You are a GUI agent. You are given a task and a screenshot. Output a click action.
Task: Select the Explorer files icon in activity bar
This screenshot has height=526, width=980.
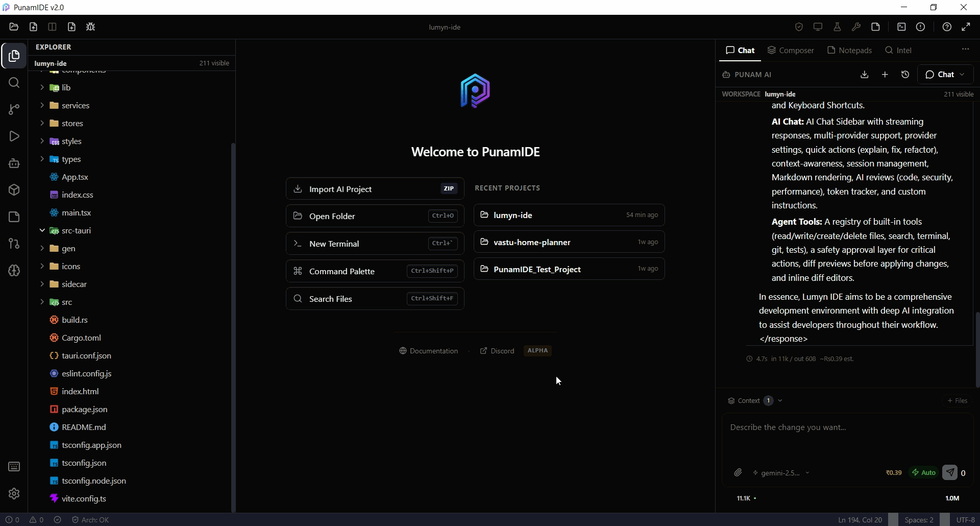click(14, 56)
